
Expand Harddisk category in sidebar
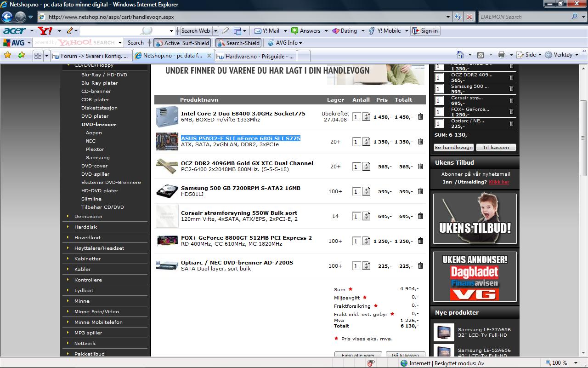tap(85, 227)
